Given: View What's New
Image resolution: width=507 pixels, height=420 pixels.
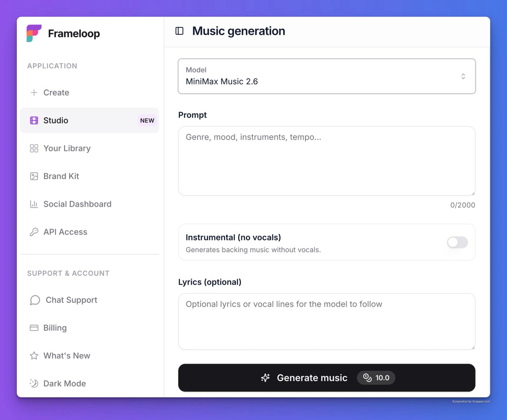Looking at the screenshot, I should 89,356.
